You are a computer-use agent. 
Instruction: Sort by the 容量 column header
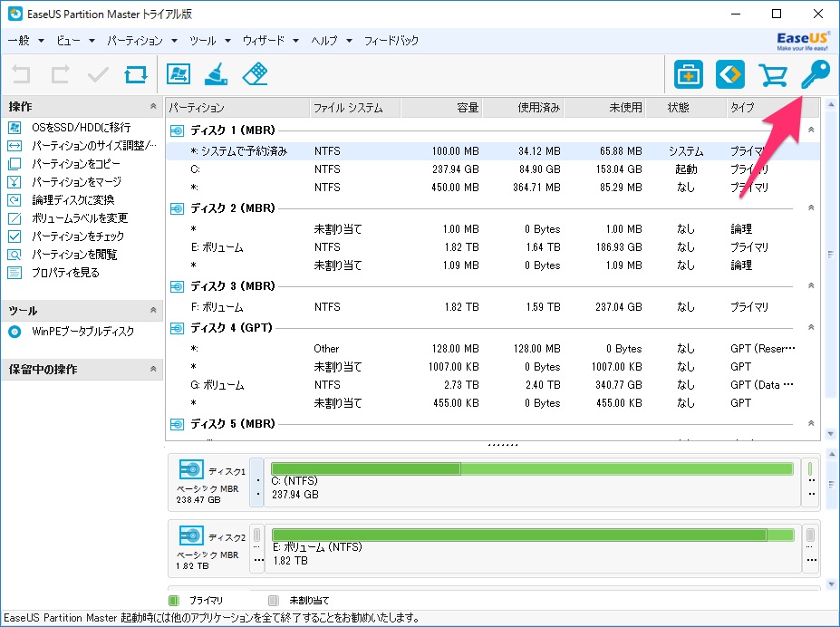(x=441, y=108)
